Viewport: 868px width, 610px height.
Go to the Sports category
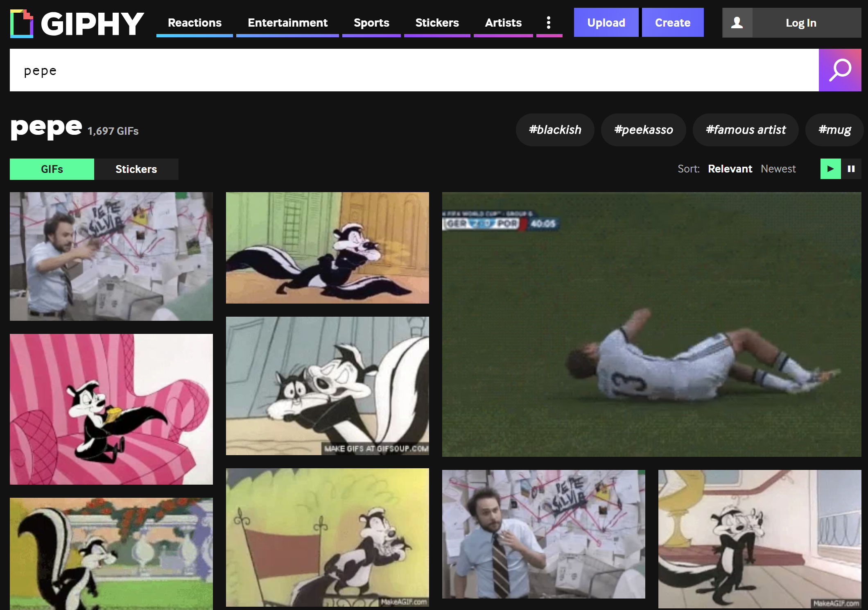pos(371,23)
